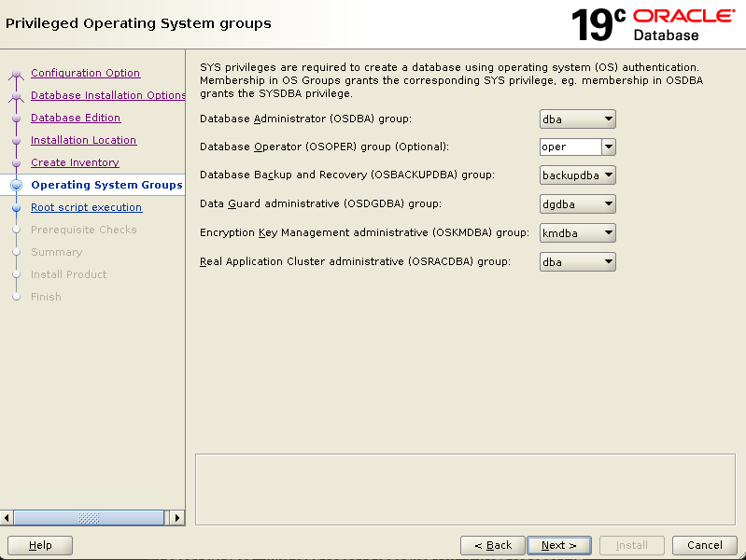746x560 pixels.
Task: Go to Database Edition step
Action: click(76, 118)
